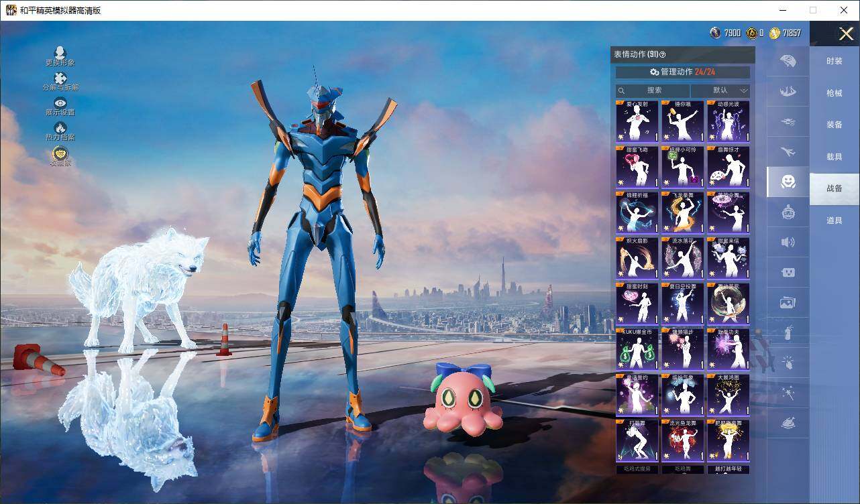Open the 分解与拆解 puzzle-piece icon

click(x=60, y=78)
